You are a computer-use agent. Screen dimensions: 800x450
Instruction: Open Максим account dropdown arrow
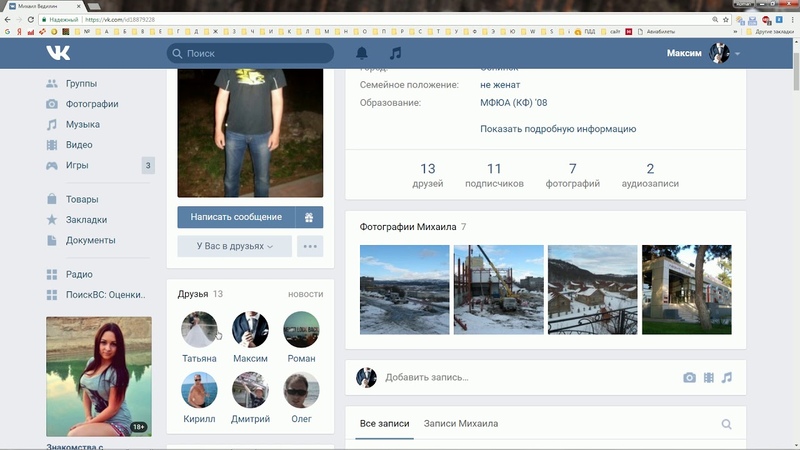tap(737, 54)
